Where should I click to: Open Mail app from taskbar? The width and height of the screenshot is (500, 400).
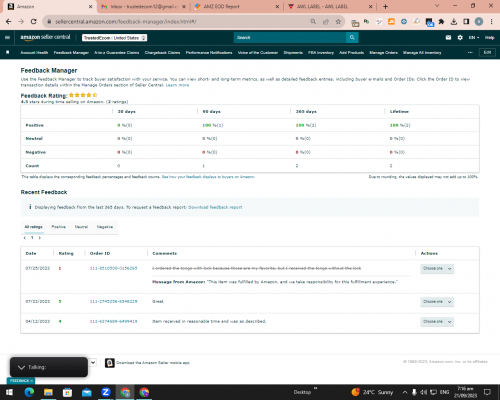point(86,392)
